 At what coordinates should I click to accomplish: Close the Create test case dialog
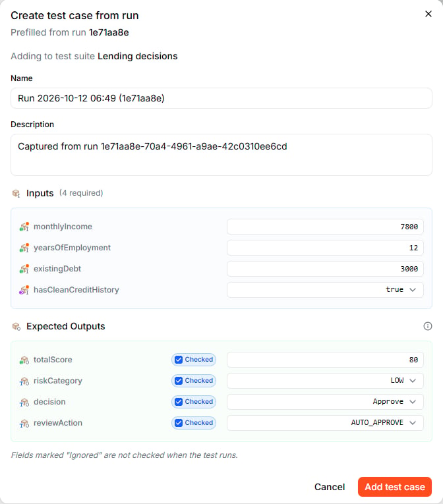pyautogui.click(x=428, y=14)
